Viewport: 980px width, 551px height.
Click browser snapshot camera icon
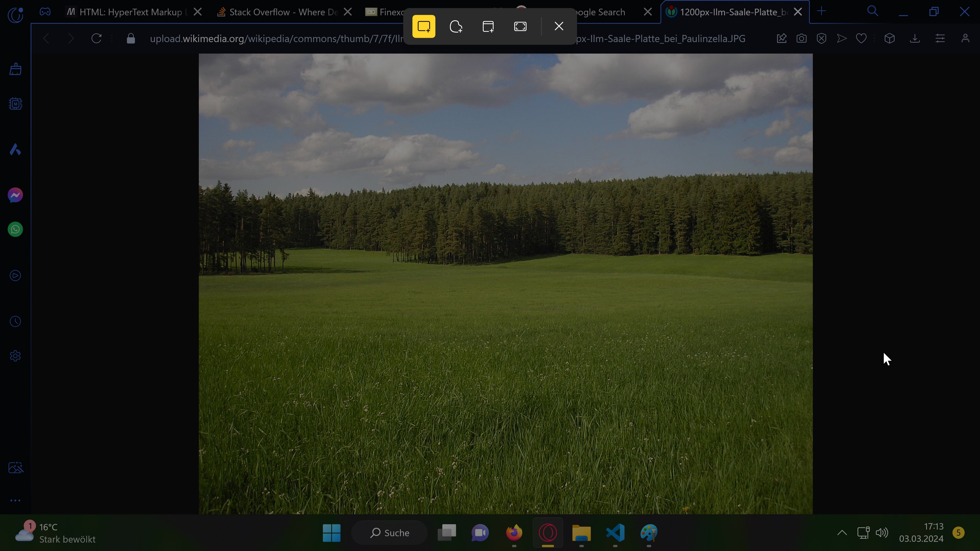point(801,39)
